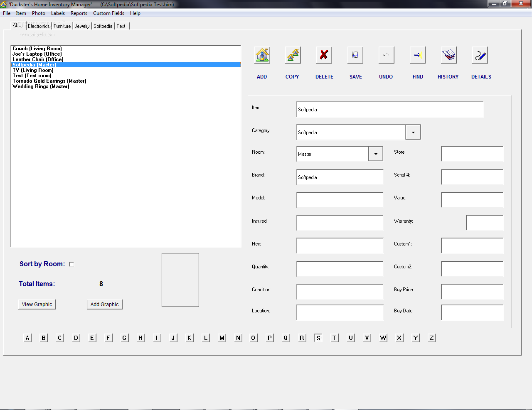Click the Insured input field
532x410 pixels.
[340, 223]
